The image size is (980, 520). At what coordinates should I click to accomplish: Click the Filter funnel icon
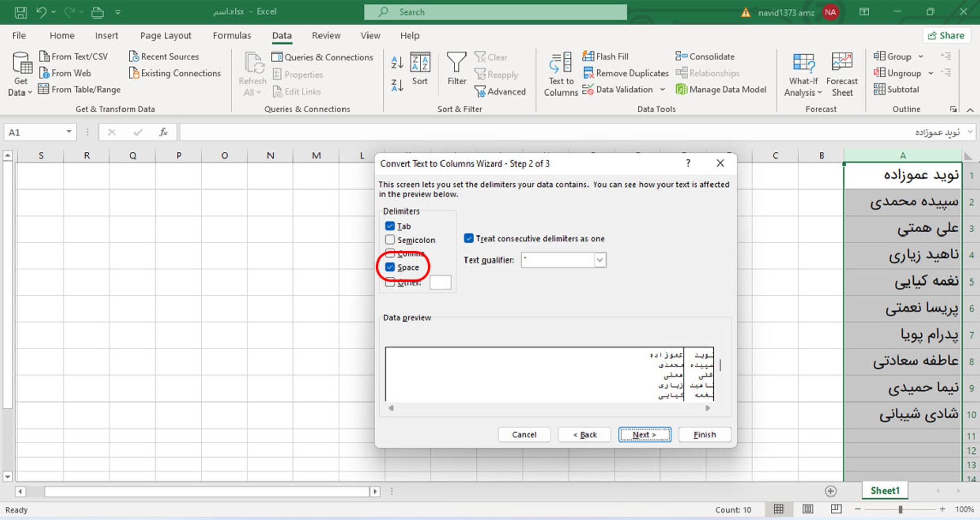pos(456,63)
